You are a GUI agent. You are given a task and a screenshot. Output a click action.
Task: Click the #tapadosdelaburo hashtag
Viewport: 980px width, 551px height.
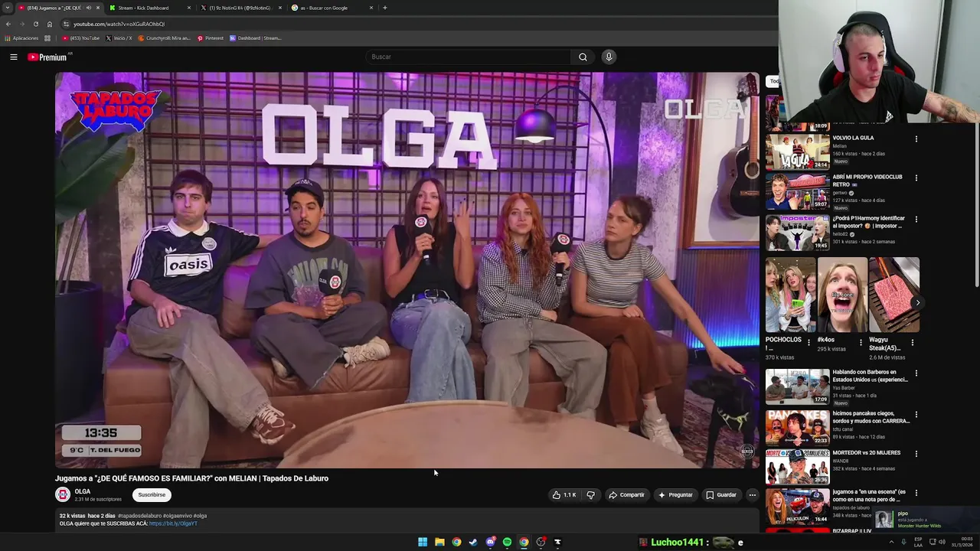pyautogui.click(x=139, y=516)
